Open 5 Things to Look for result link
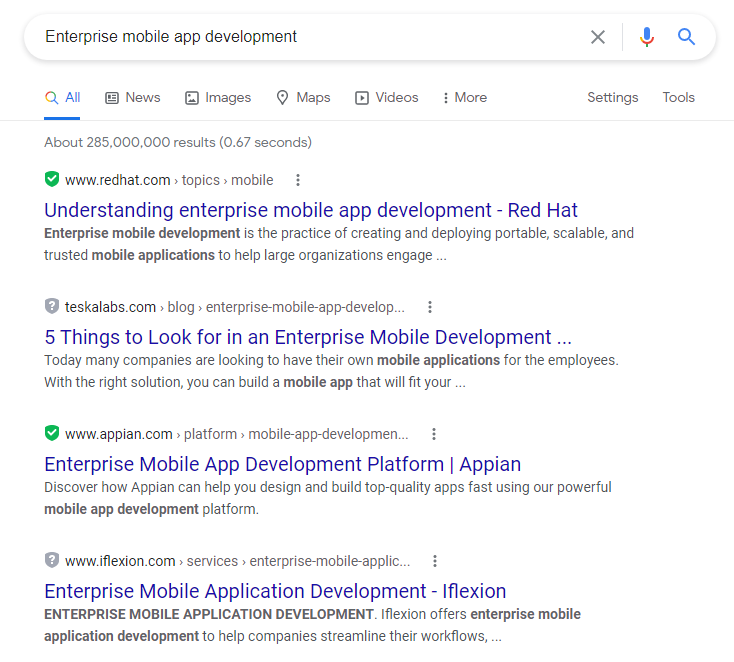The image size is (734, 662). click(x=308, y=337)
